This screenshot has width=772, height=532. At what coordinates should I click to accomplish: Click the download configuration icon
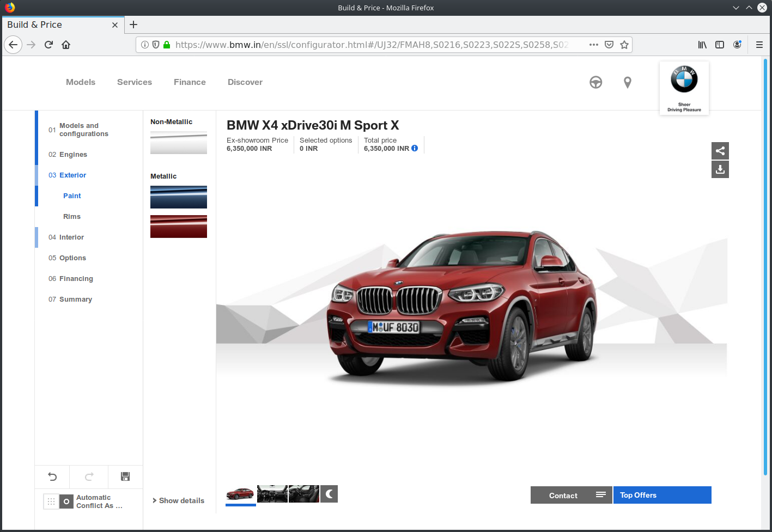click(x=720, y=169)
